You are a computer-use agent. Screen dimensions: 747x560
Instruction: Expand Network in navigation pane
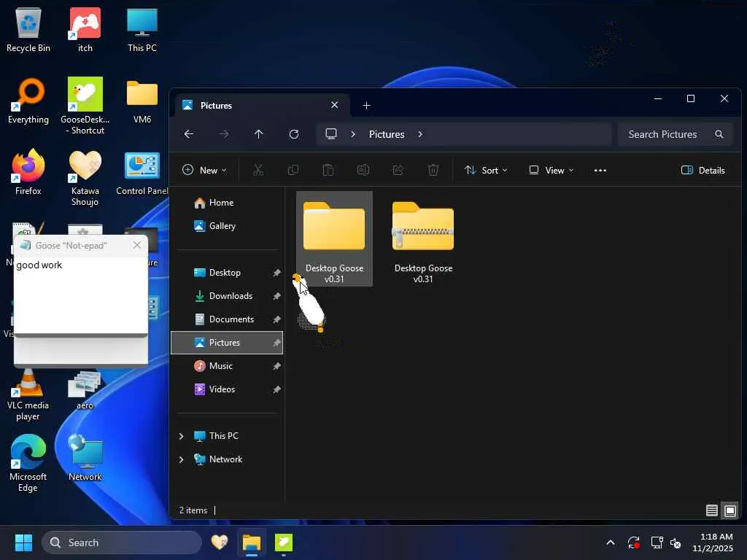point(181,459)
